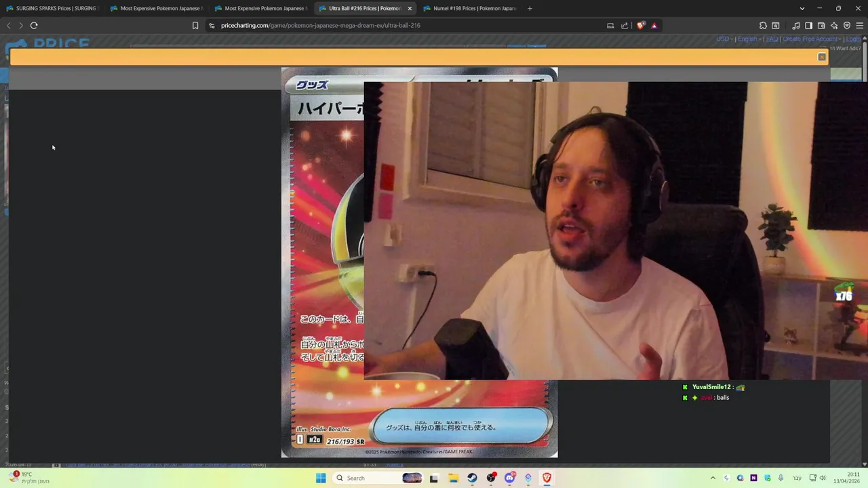Show hidden system tray icons chevron

pyautogui.click(x=713, y=478)
